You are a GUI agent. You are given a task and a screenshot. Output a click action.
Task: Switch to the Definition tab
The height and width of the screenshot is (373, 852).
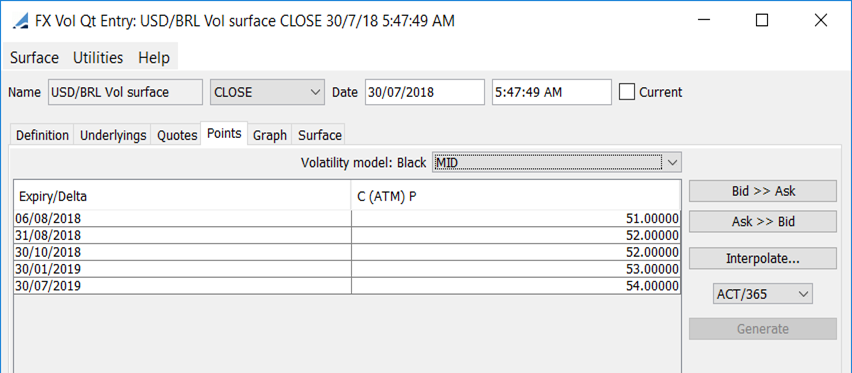click(x=42, y=135)
